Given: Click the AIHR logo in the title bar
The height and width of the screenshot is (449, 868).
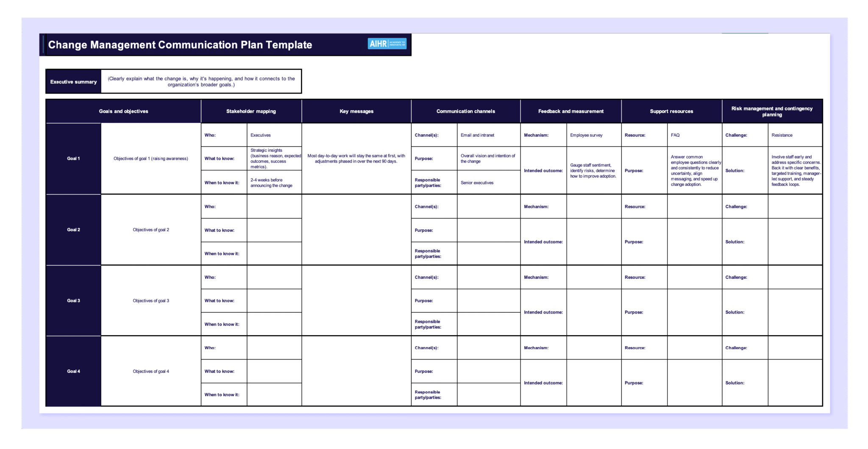Looking at the screenshot, I should click(x=387, y=44).
